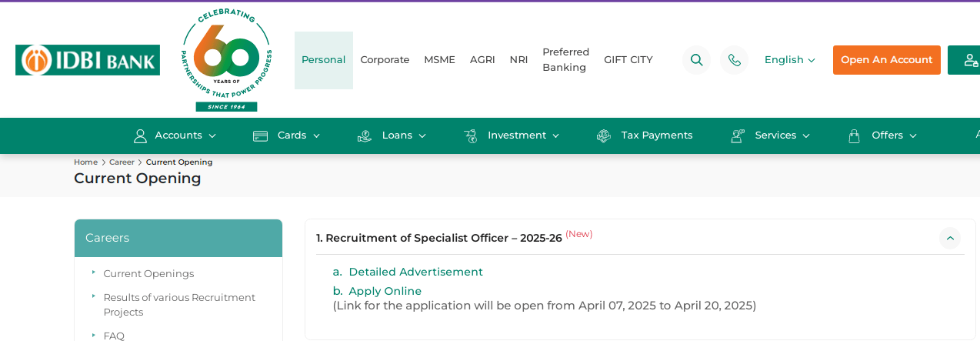
Task: Click the Offers bag icon
Action: point(854,135)
